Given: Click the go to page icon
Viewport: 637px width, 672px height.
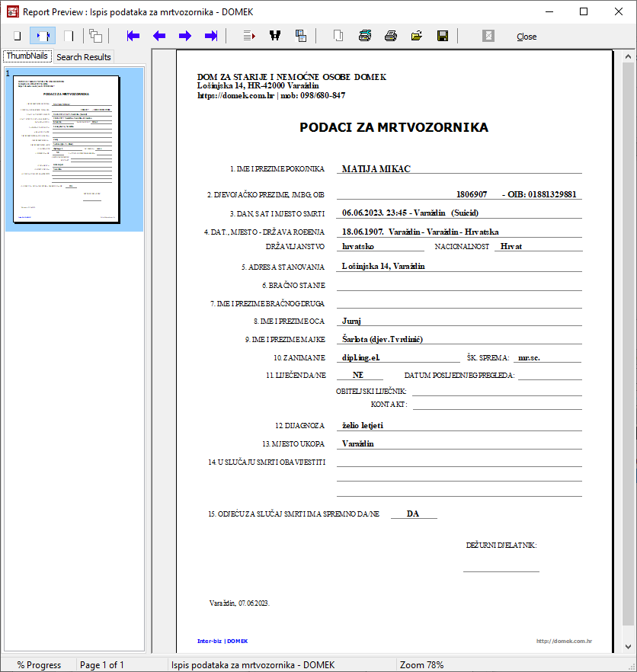Looking at the screenshot, I should pos(248,36).
